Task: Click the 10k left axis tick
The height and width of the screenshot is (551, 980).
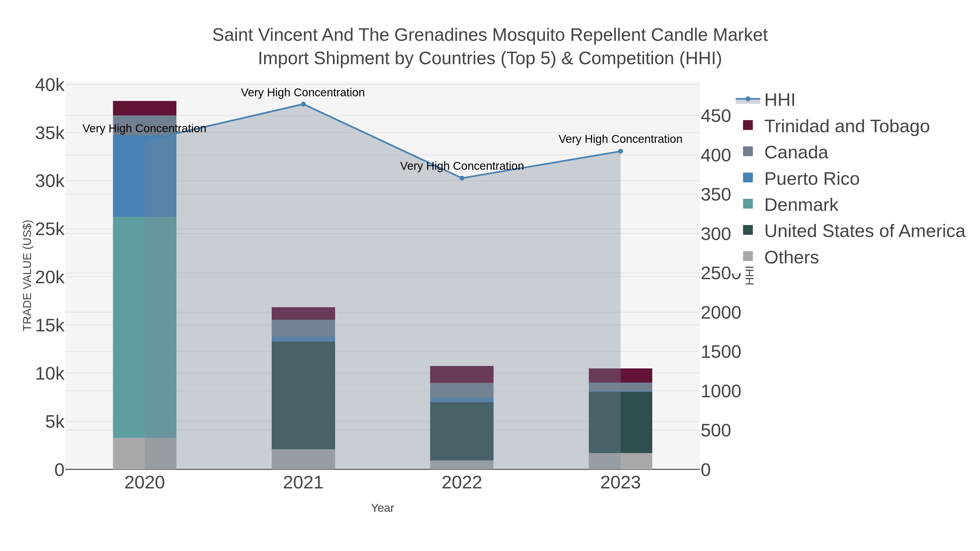Action: (x=50, y=374)
